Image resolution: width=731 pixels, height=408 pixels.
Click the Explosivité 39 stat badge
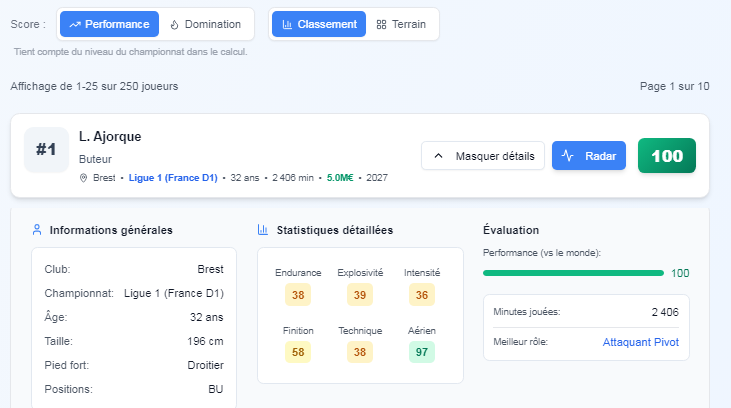[x=360, y=295]
